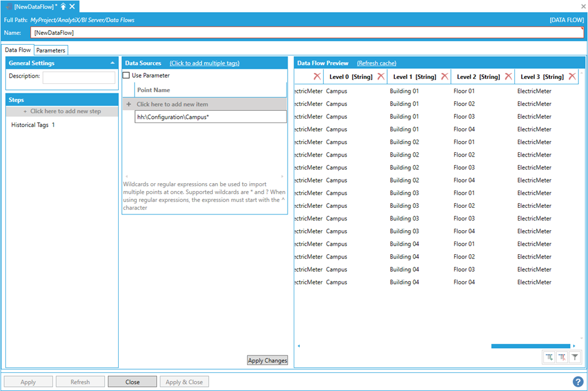Click the preview horizontal scrollbar thumb
This screenshot has height=391, width=588.
coord(530,346)
